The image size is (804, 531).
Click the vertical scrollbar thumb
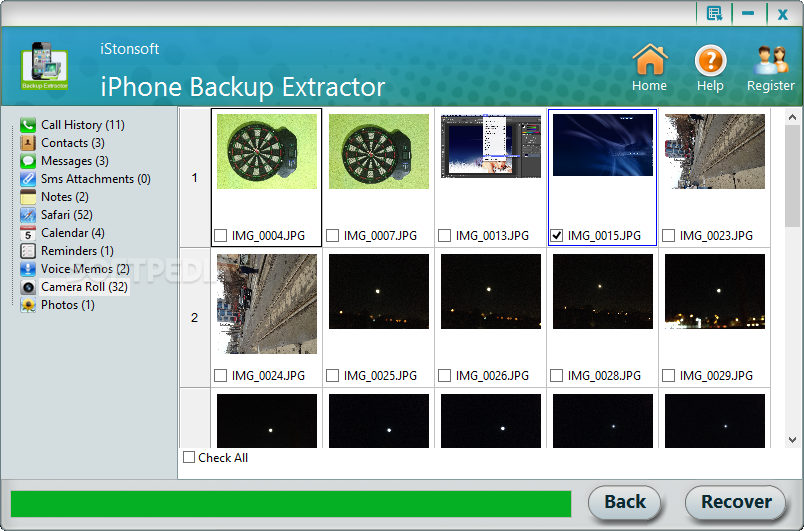pyautogui.click(x=792, y=175)
